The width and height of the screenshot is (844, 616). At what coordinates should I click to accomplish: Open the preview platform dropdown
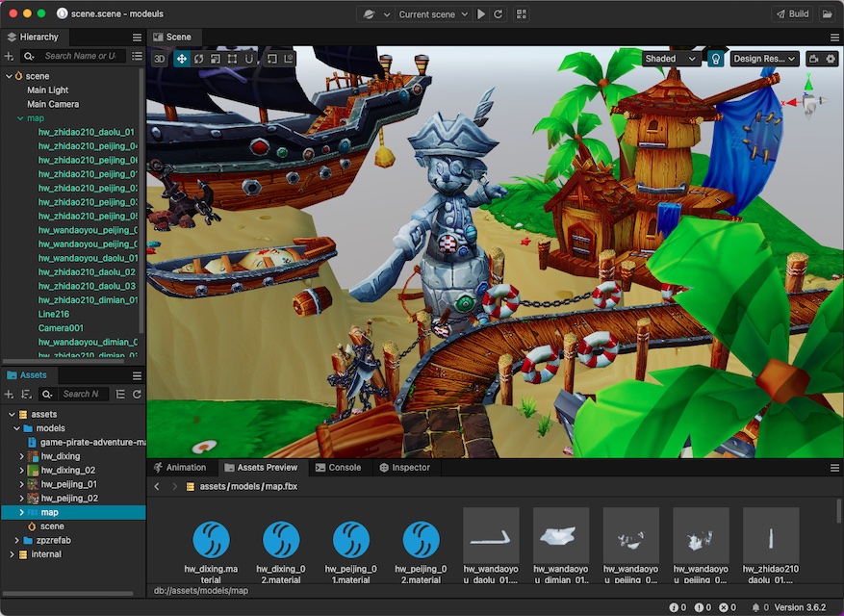pos(375,14)
